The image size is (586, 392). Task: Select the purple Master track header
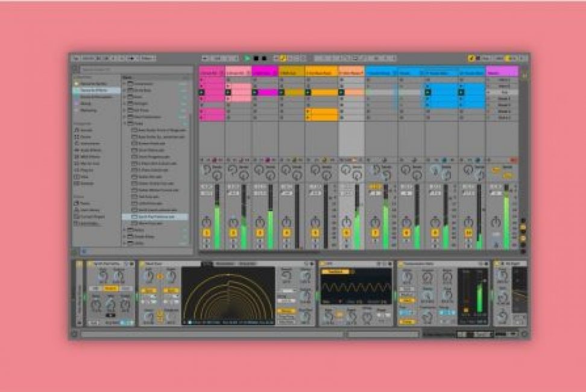(502, 72)
